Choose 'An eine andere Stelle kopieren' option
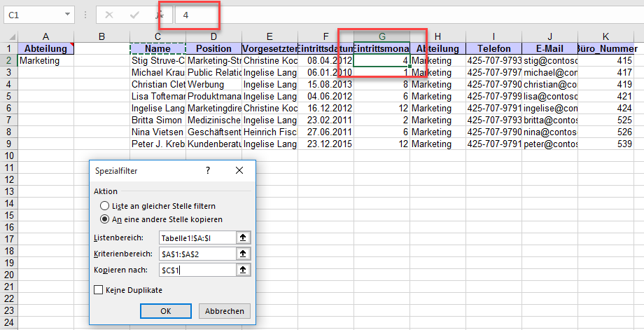Viewport: 644px width, 330px height. point(105,219)
